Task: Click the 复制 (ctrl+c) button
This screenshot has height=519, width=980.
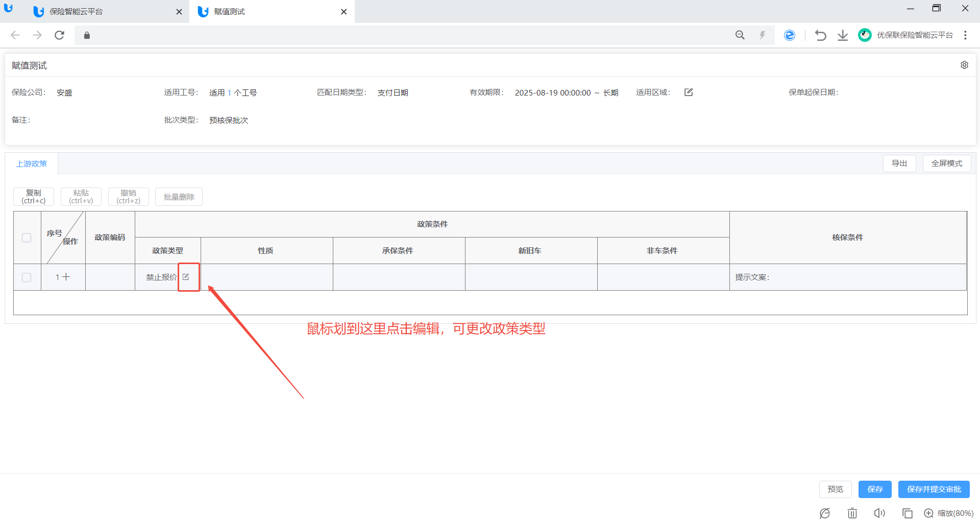Action: click(x=34, y=197)
